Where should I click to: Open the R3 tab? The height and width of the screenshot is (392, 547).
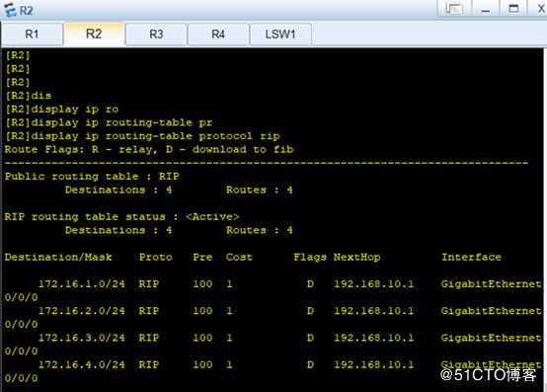156,35
